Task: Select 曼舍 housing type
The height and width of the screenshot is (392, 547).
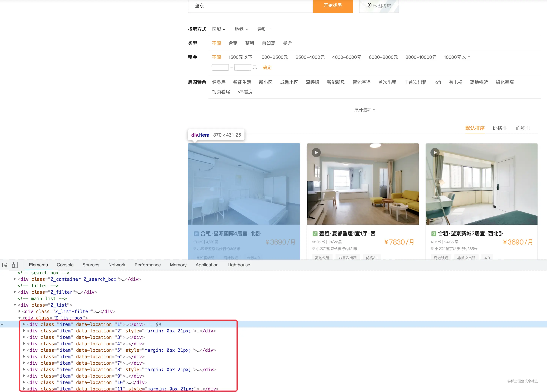Action: tap(288, 43)
